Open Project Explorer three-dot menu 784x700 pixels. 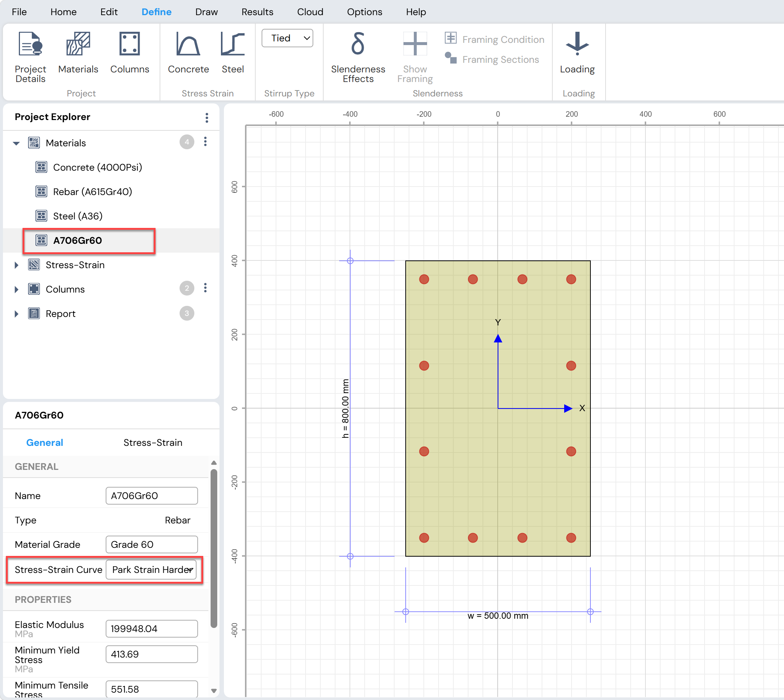pos(207,118)
